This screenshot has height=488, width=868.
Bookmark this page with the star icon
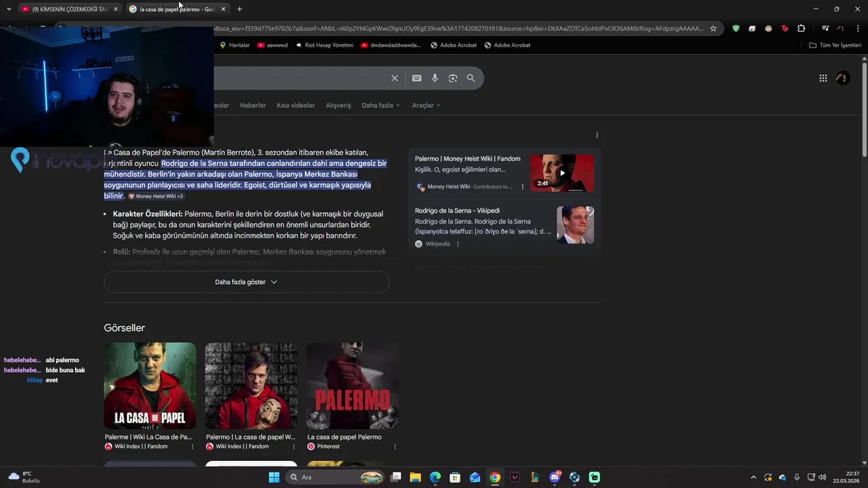coord(713,28)
